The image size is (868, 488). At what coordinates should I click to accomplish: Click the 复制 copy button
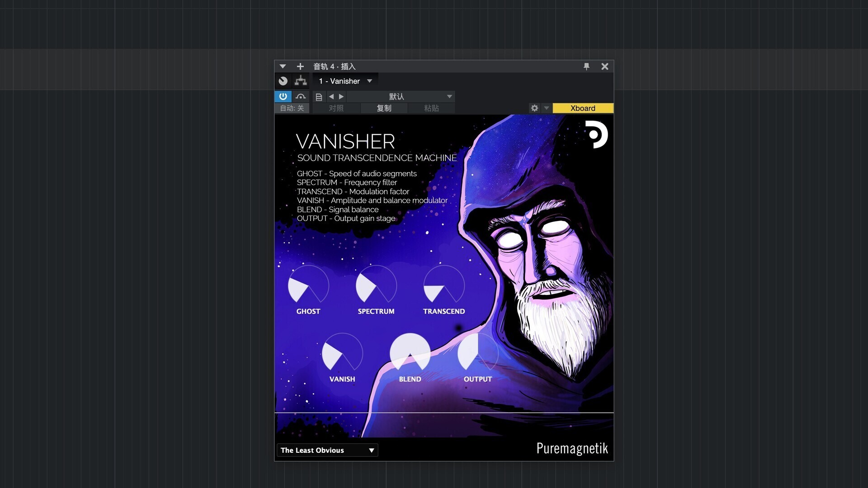[x=384, y=108]
